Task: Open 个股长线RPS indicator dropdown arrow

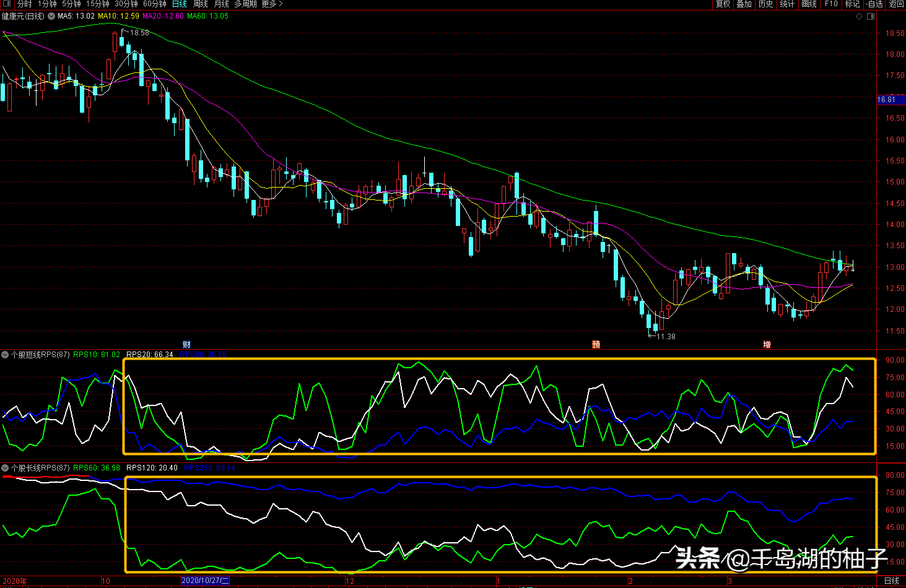Action: coord(5,468)
